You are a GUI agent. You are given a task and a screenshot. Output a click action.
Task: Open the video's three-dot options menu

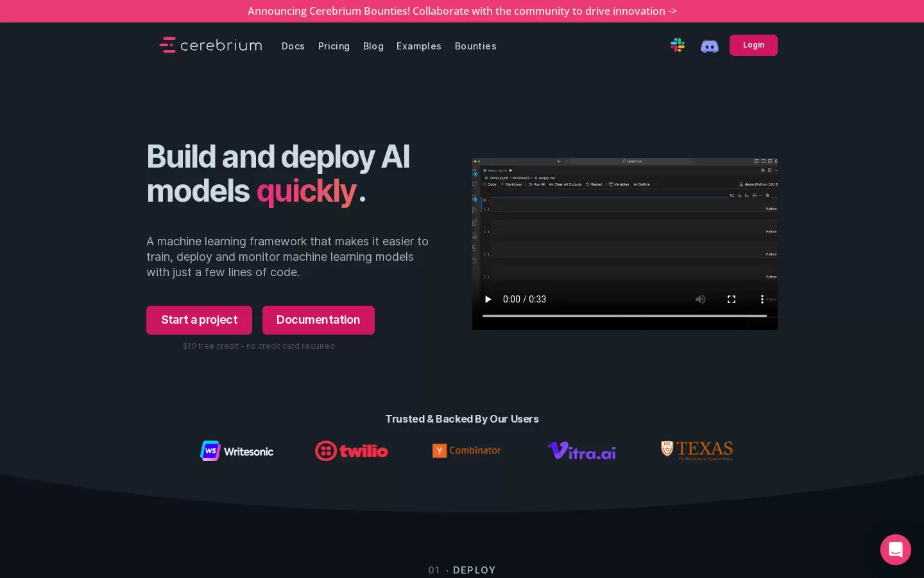[762, 299]
